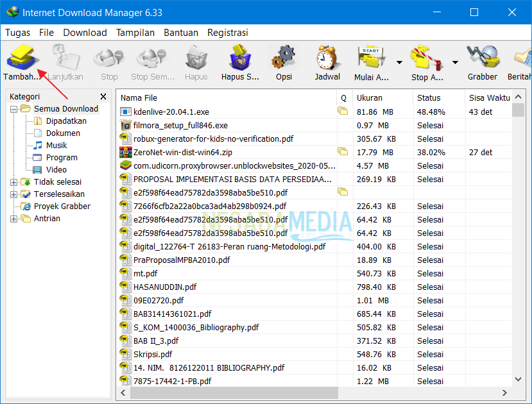Sort by the Ukuran column header
This screenshot has width=532, height=404.
point(383,98)
